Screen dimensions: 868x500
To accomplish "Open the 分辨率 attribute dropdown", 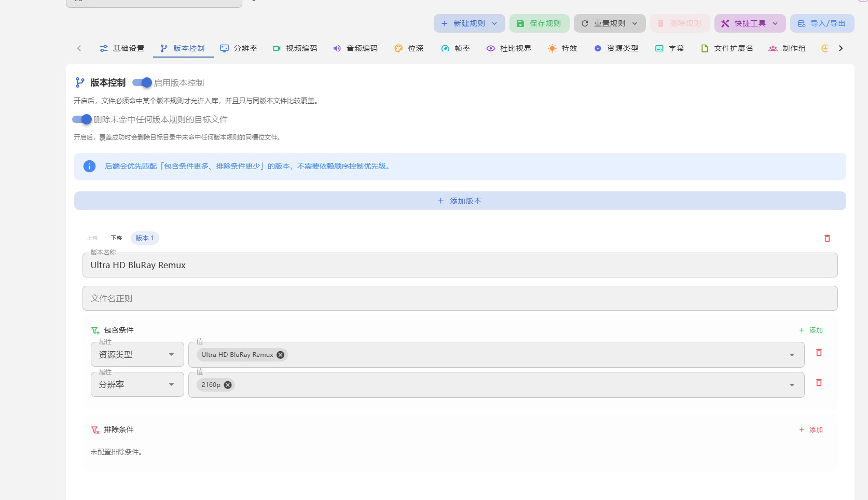I will (137, 385).
